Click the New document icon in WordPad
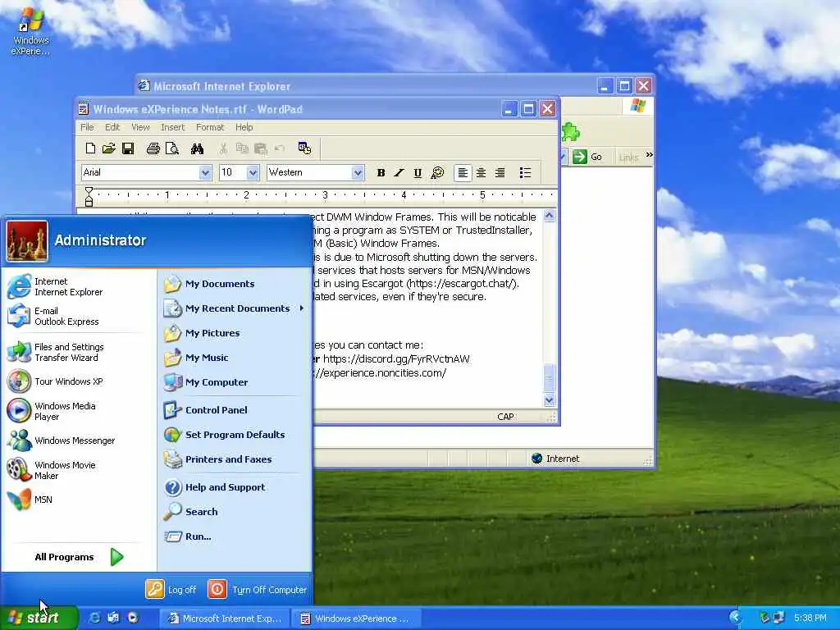The width and height of the screenshot is (840, 630). pos(90,148)
